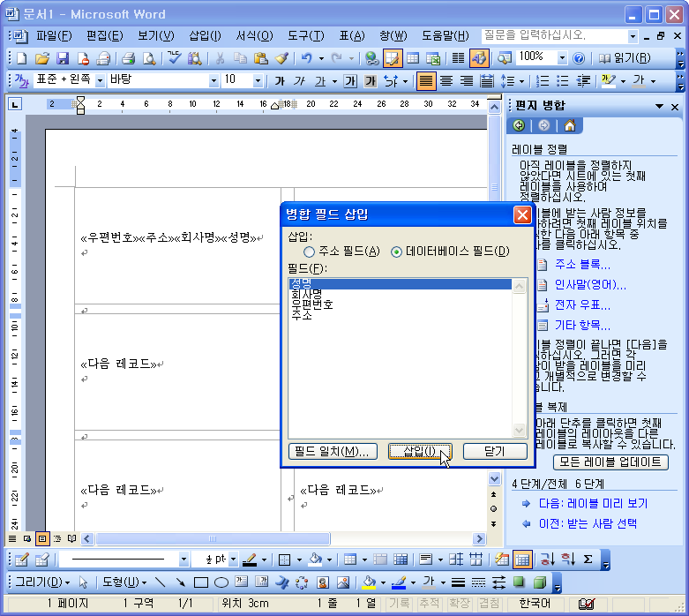Click the Reading layout (읽기) button
This screenshot has width=689, height=616.
click(625, 58)
